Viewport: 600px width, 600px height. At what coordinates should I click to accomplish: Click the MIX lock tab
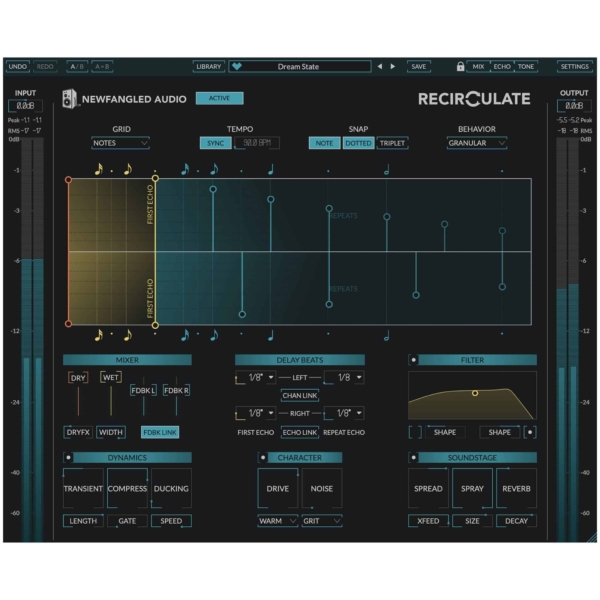(x=478, y=66)
